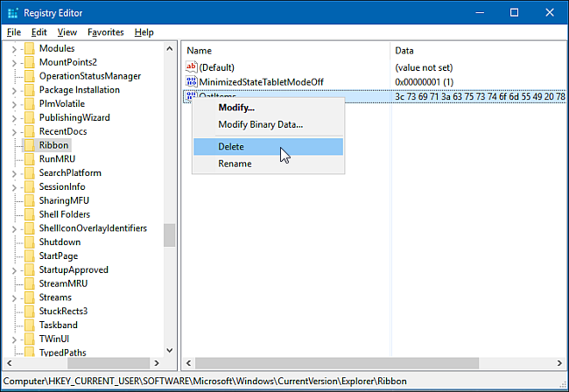Open the View menu
This screenshot has height=392, width=569.
67,32
